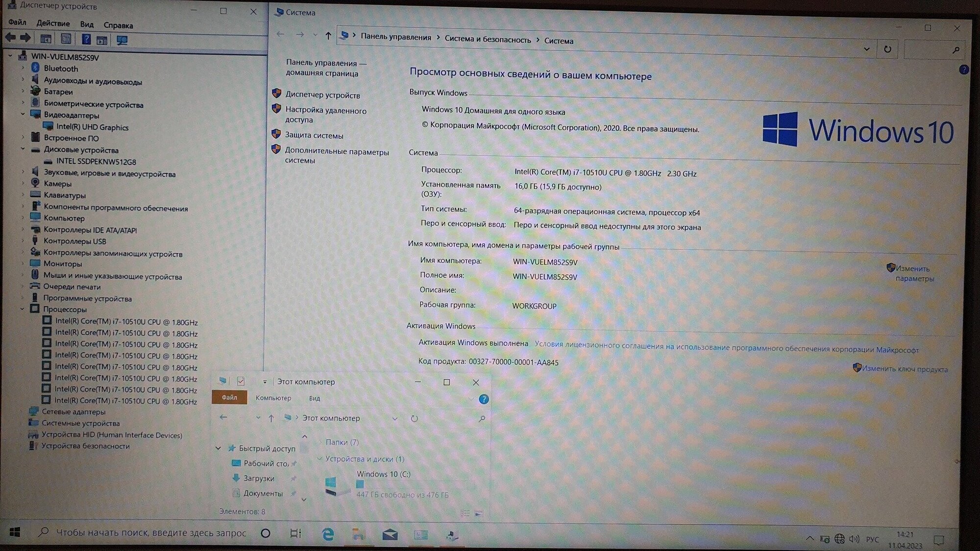Click Изменить ключ продукта link
Viewport: 980px width, 551px height.
click(x=905, y=369)
